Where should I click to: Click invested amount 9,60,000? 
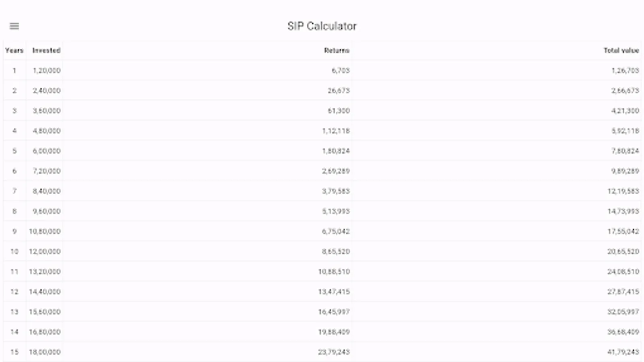tap(47, 211)
